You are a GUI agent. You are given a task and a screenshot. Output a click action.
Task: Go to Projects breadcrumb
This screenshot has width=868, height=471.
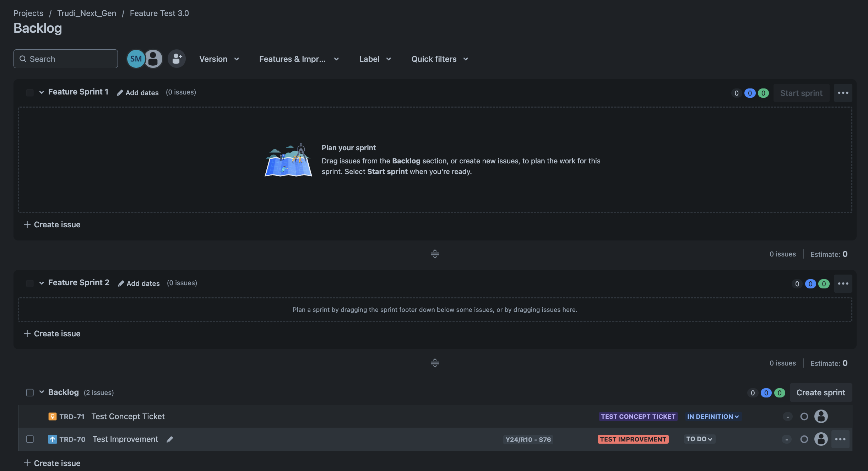point(28,13)
